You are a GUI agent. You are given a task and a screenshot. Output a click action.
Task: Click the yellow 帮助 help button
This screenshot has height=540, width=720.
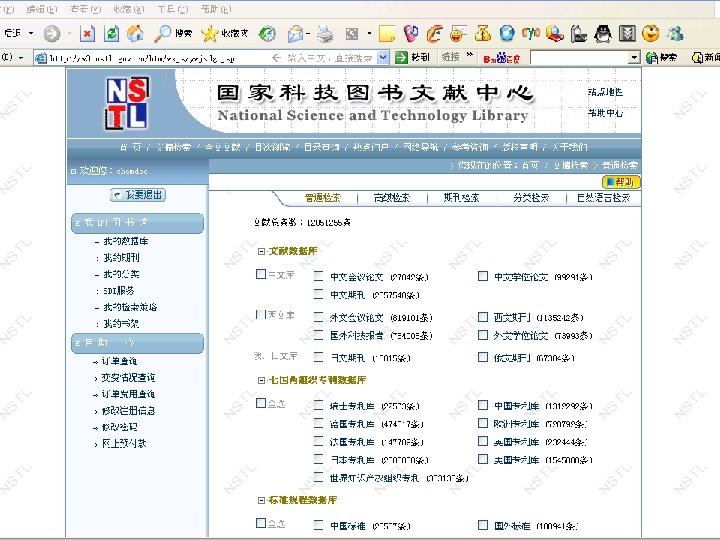click(x=620, y=182)
